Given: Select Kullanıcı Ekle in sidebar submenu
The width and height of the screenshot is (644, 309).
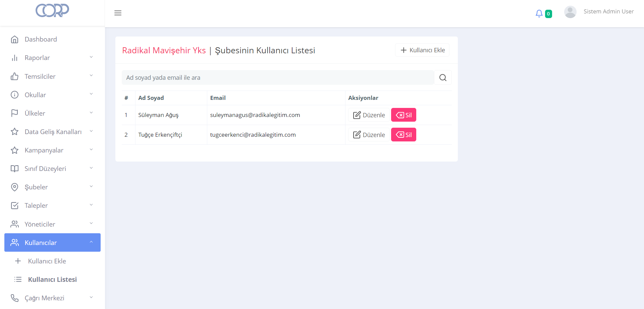Looking at the screenshot, I should click(47, 261).
